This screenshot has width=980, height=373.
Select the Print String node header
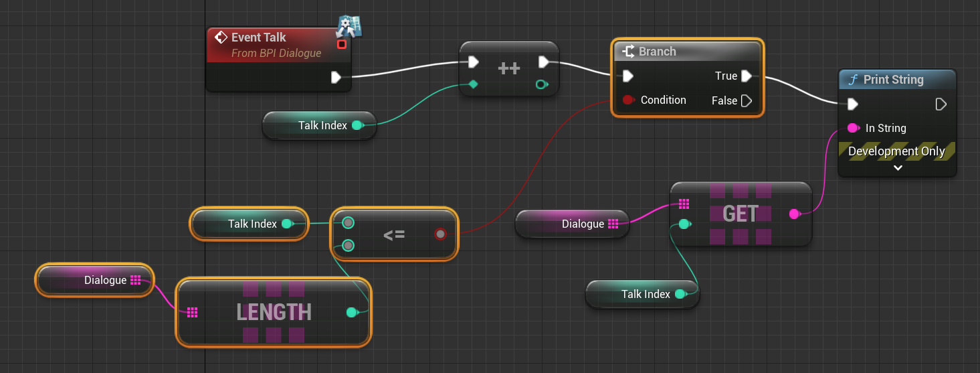coord(898,80)
